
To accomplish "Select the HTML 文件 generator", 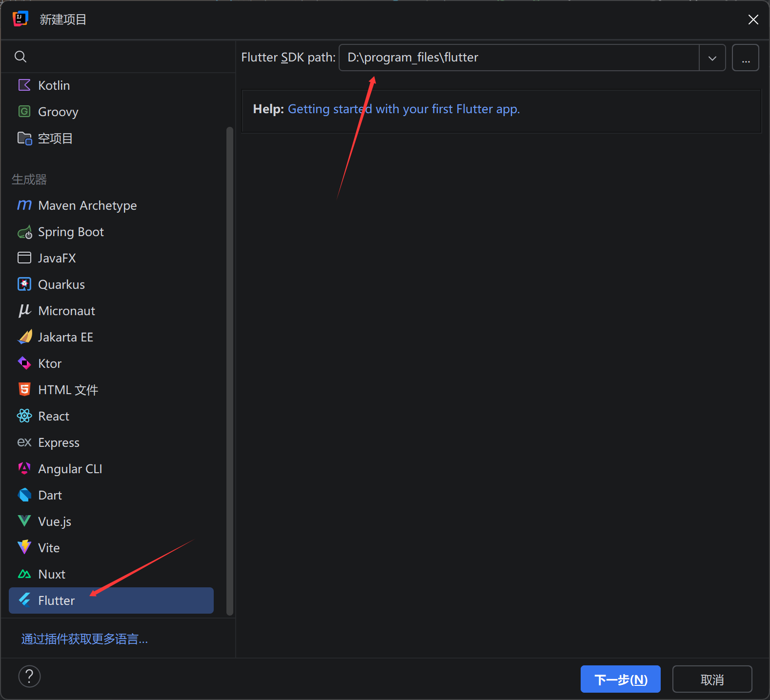I will pos(111,390).
